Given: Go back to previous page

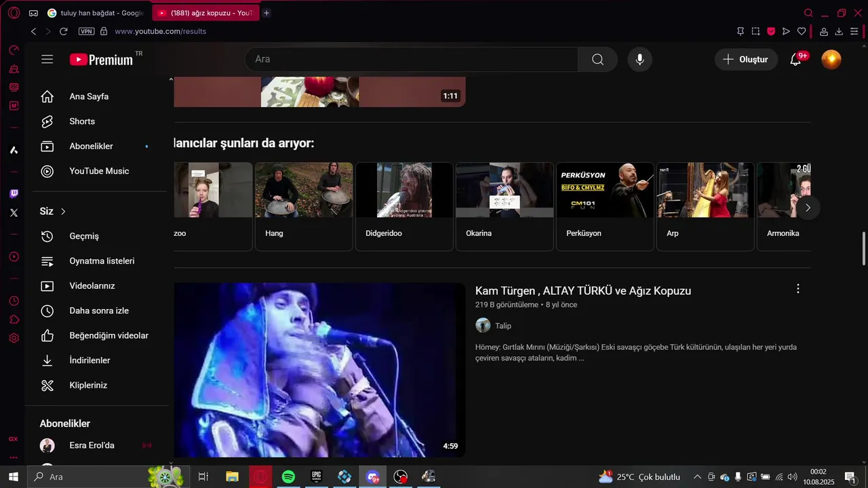Looking at the screenshot, I should pyautogui.click(x=33, y=31).
